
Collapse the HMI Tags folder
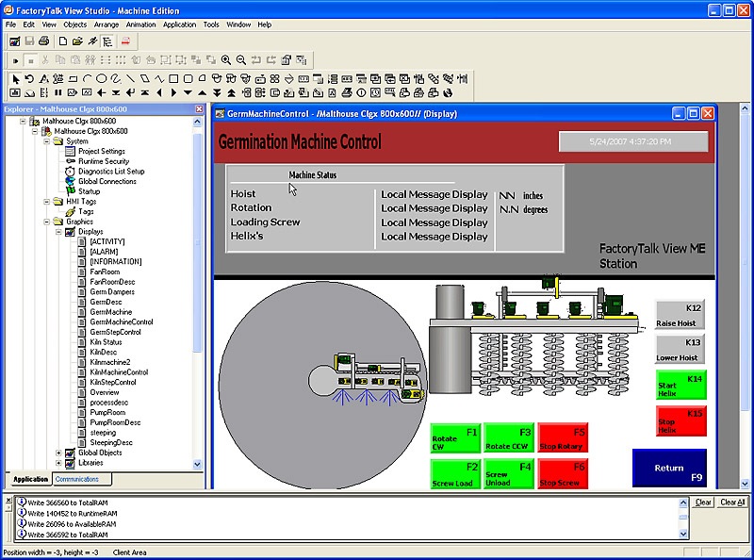[46, 202]
